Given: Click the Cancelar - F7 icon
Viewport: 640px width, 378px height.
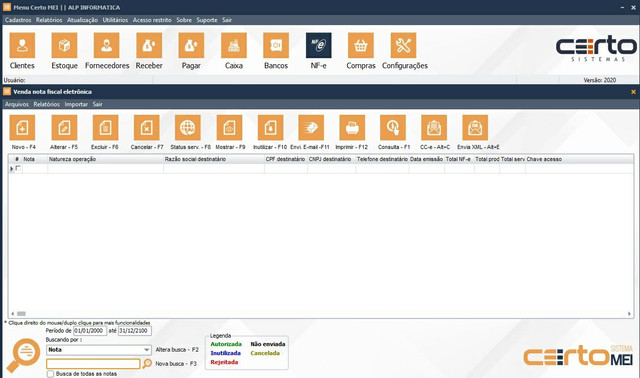Looking at the screenshot, I should point(147,128).
